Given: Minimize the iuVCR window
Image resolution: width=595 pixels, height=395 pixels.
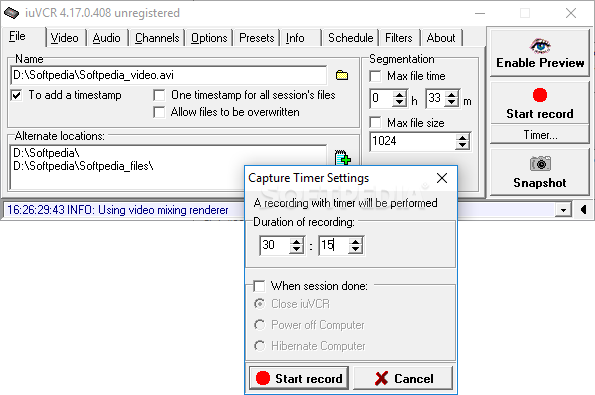Looking at the screenshot, I should click(480, 13).
